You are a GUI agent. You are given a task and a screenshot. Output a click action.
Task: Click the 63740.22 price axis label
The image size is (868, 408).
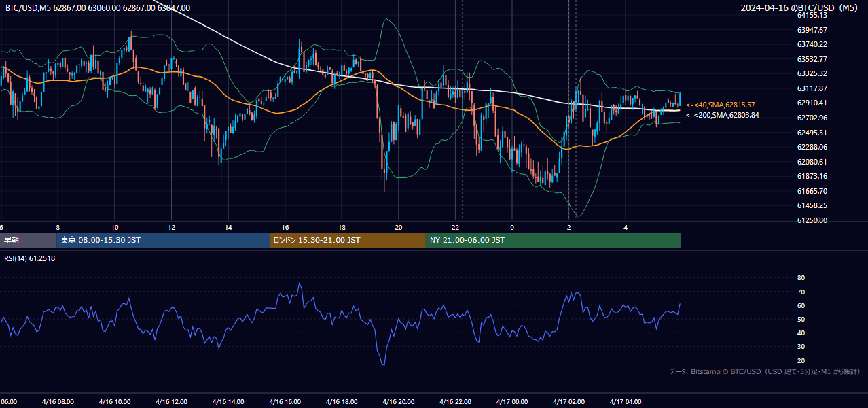pos(812,44)
